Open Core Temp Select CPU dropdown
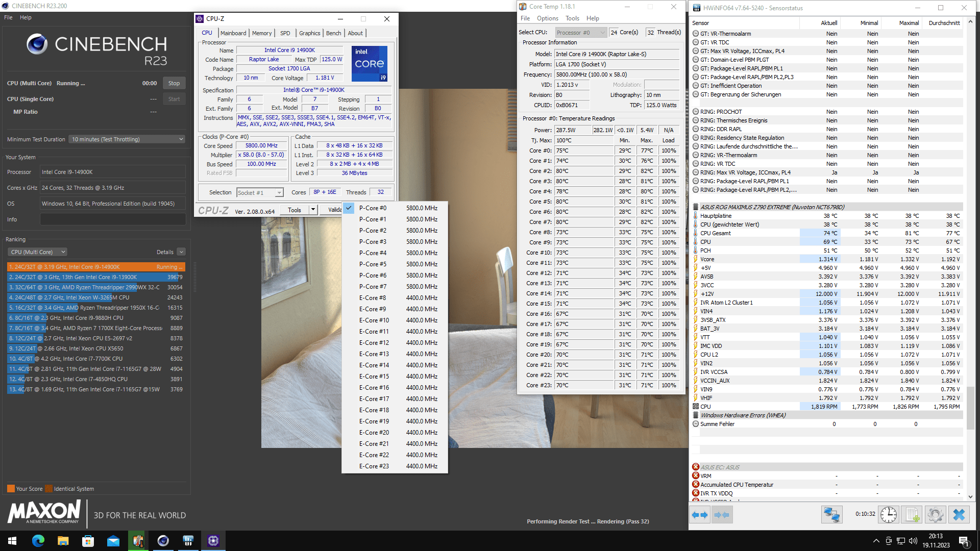The height and width of the screenshot is (551, 980). pyautogui.click(x=581, y=33)
